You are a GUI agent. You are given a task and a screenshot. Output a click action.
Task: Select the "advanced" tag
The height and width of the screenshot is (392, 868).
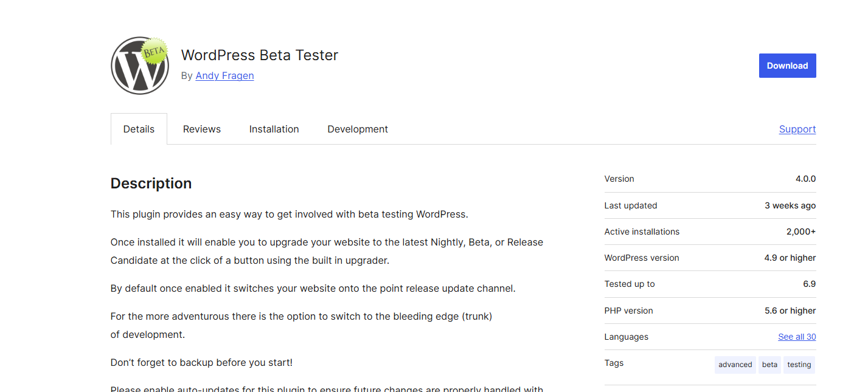pyautogui.click(x=735, y=365)
